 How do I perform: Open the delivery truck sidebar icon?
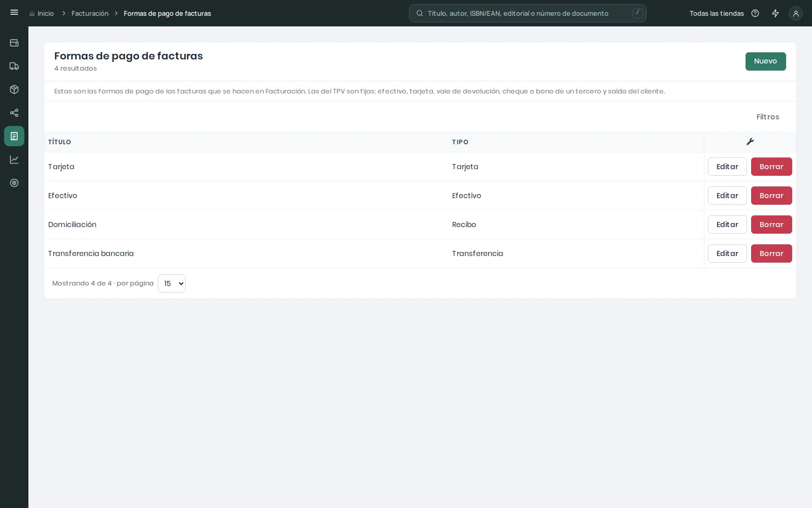click(14, 66)
